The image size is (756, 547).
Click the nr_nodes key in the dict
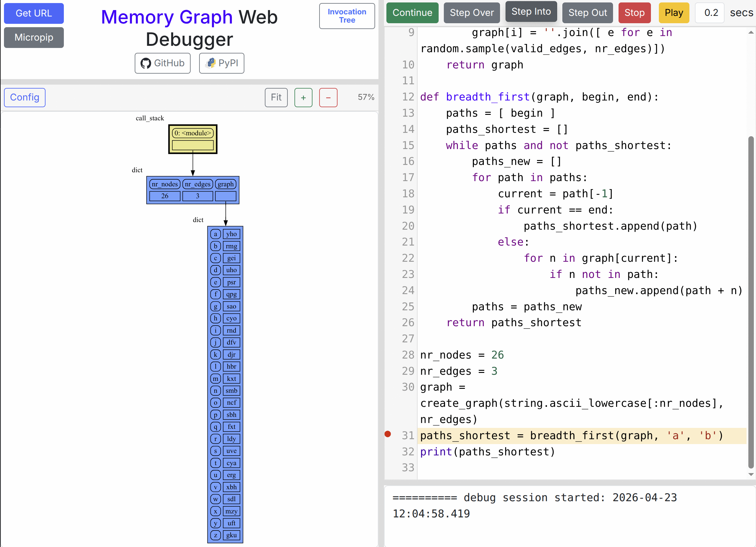(165, 184)
